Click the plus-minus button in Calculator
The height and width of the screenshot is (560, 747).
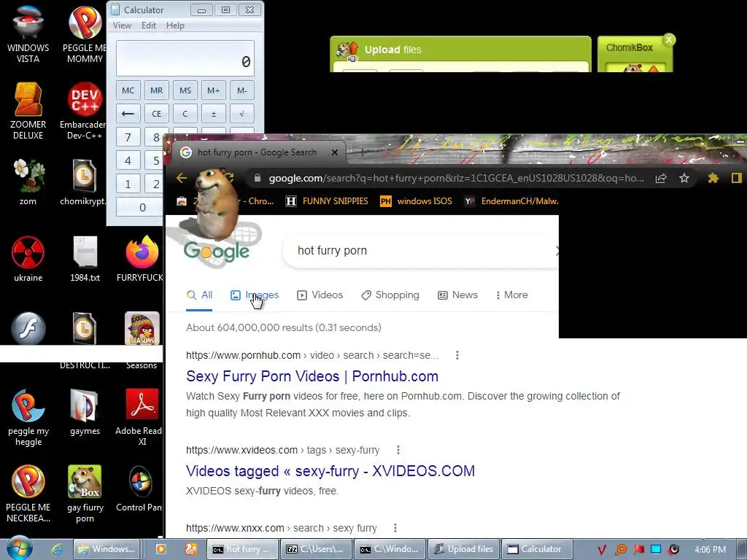tap(214, 113)
